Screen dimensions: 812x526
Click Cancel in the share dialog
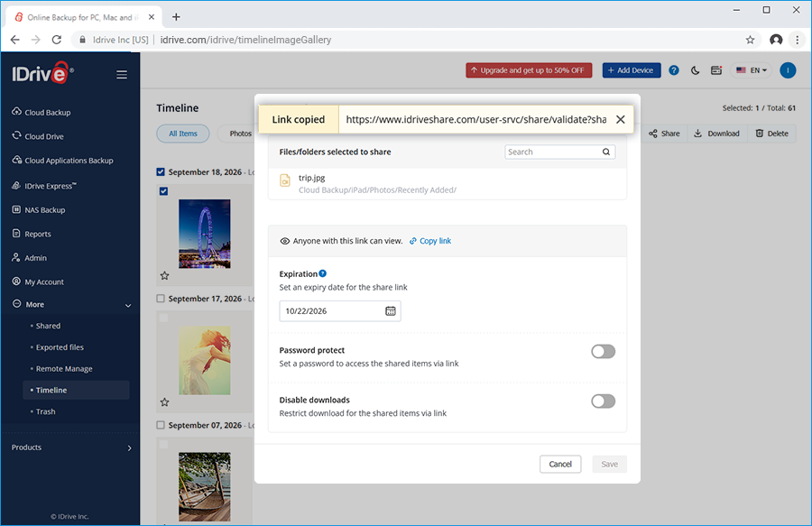point(560,464)
